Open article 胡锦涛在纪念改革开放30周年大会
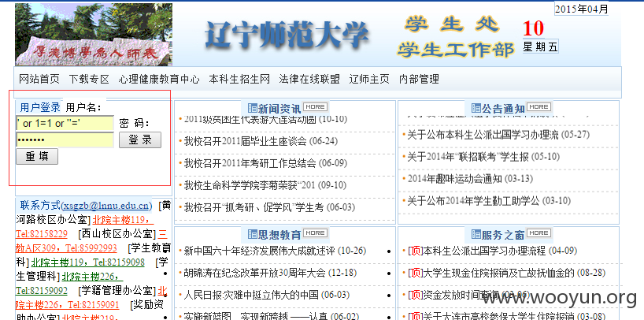Image resolution: width=644 pixels, height=320 pixels. (254, 273)
